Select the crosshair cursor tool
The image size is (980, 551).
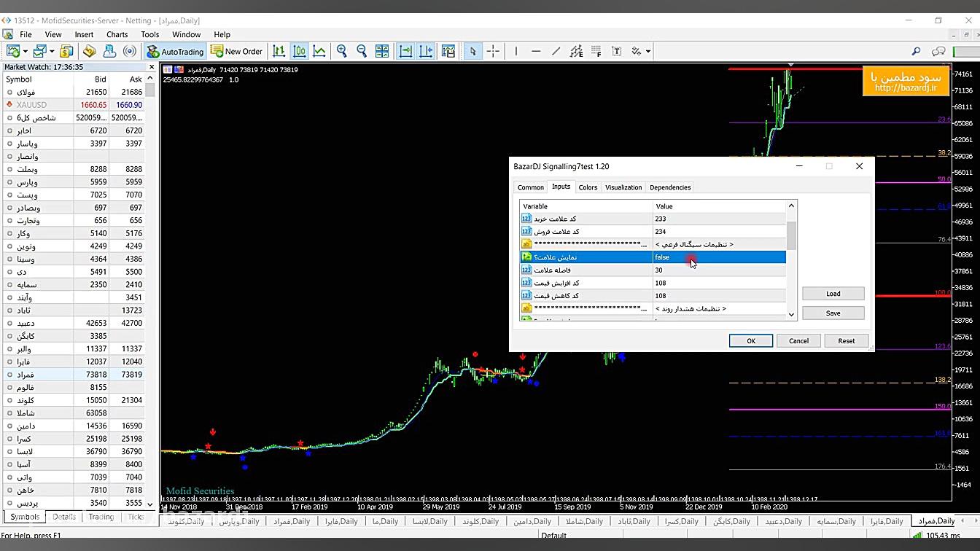493,51
